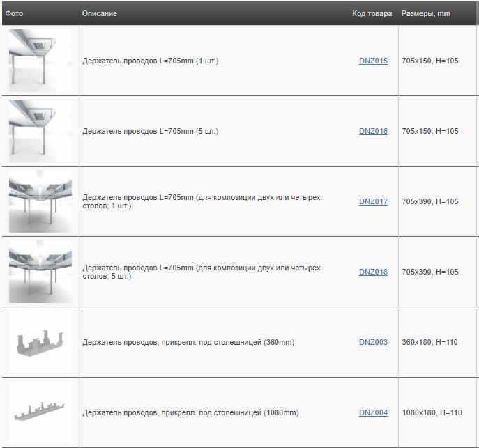
Task: Open the thumbnail image in the DNZ016 row
Action: pos(40,131)
